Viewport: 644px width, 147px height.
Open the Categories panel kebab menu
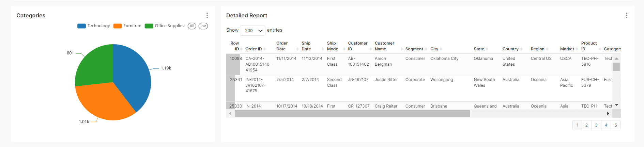point(207,15)
